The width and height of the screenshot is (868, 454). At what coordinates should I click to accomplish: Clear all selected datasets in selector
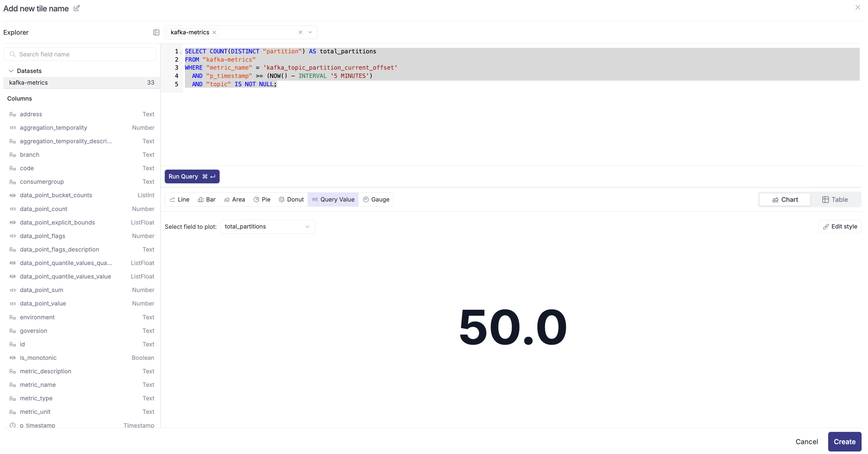[x=300, y=32]
